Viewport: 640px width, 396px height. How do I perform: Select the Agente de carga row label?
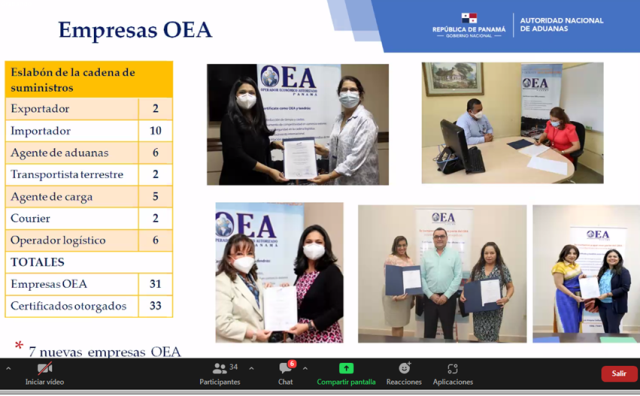(51, 197)
